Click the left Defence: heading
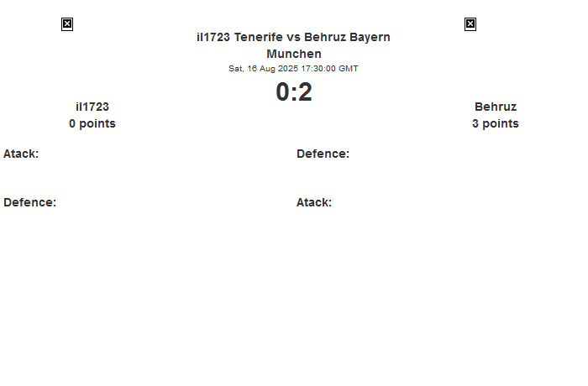588x386 pixels. (29, 202)
